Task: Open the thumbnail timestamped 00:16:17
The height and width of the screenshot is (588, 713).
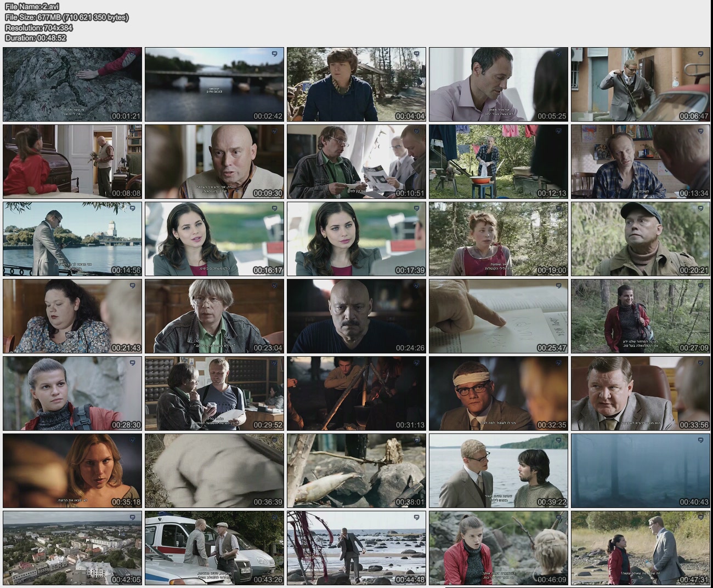Action: [214, 239]
